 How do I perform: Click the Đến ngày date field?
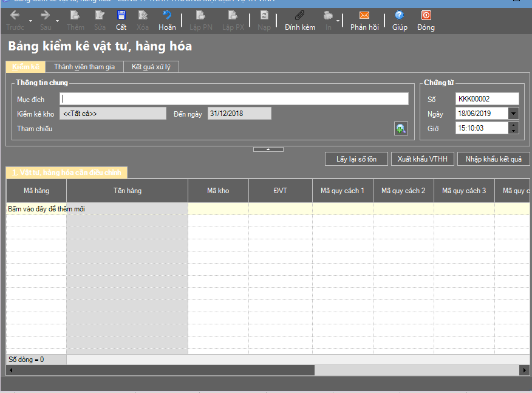[x=239, y=114]
